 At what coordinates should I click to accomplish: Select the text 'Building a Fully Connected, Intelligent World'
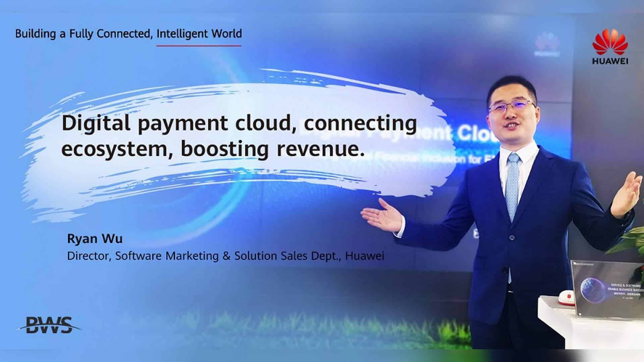(x=128, y=34)
